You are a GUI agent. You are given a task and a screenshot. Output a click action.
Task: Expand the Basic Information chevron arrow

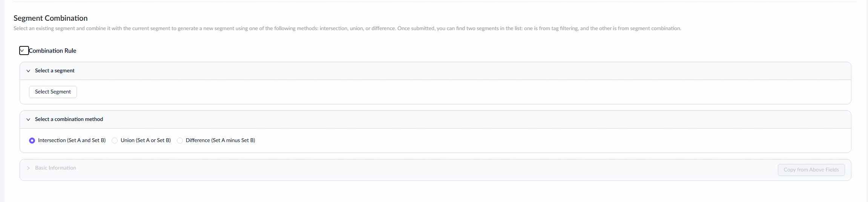pos(28,168)
